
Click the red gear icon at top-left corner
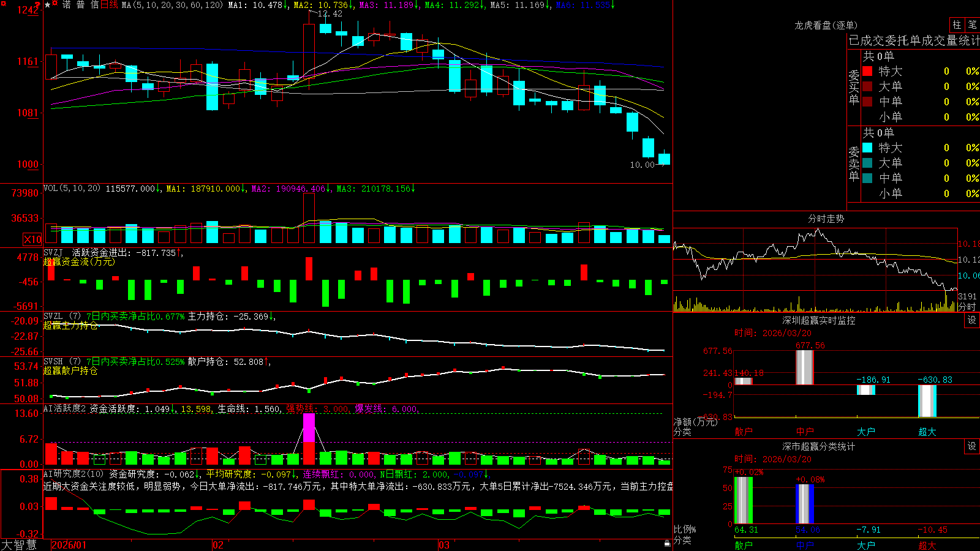coord(3,3)
